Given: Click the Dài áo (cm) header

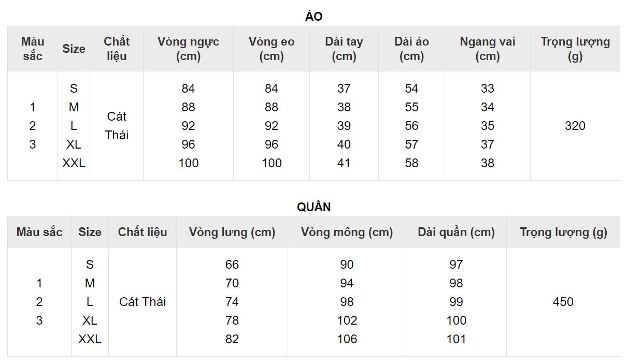Looking at the screenshot, I should [411, 49].
